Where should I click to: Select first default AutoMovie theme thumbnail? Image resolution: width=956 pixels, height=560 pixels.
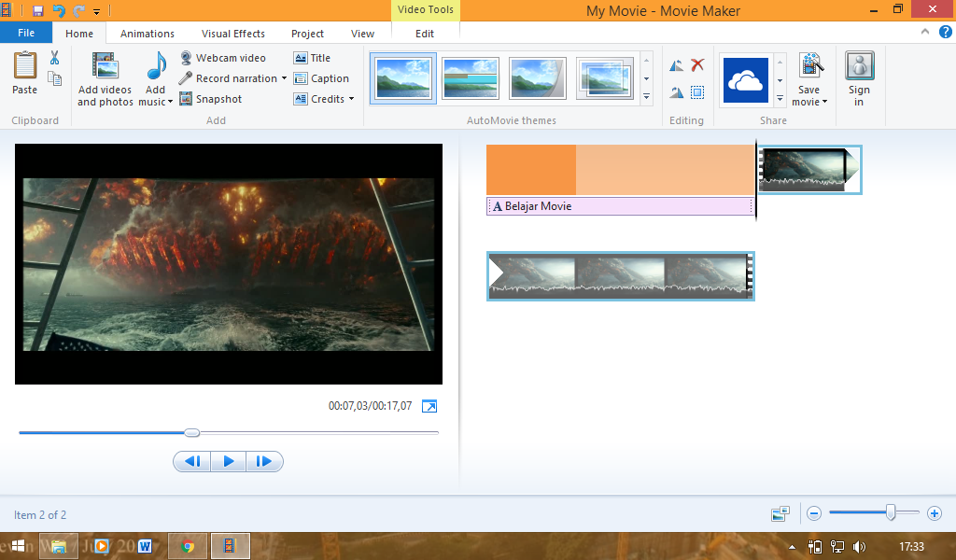point(403,78)
